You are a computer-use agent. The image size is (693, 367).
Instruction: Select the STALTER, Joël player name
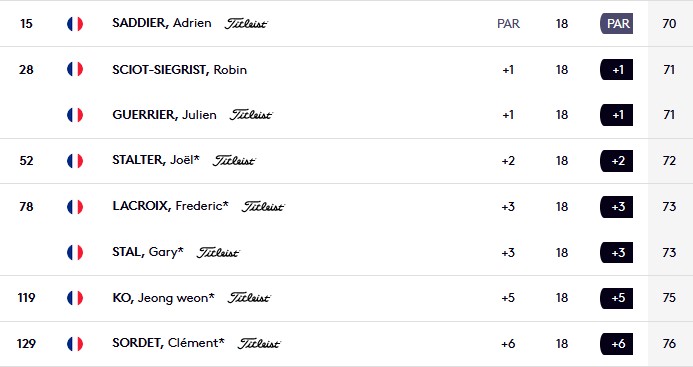156,160
